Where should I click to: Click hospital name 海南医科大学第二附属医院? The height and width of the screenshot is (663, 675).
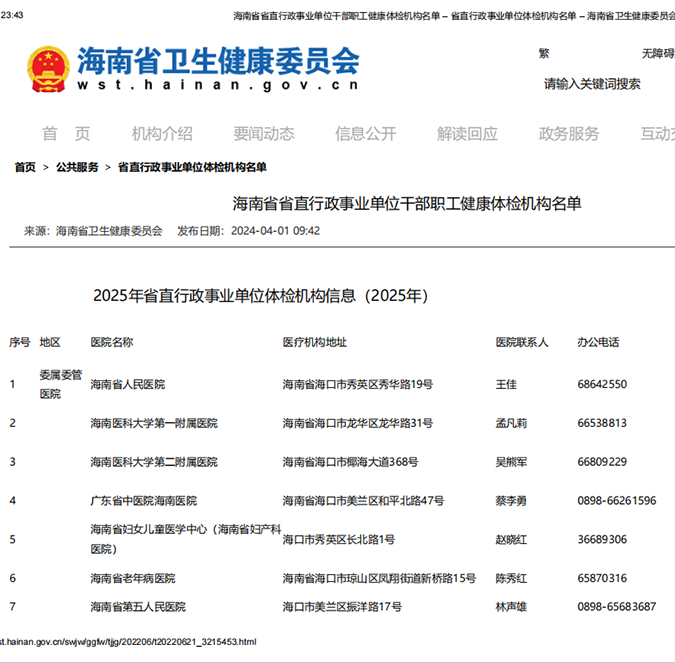(x=154, y=462)
